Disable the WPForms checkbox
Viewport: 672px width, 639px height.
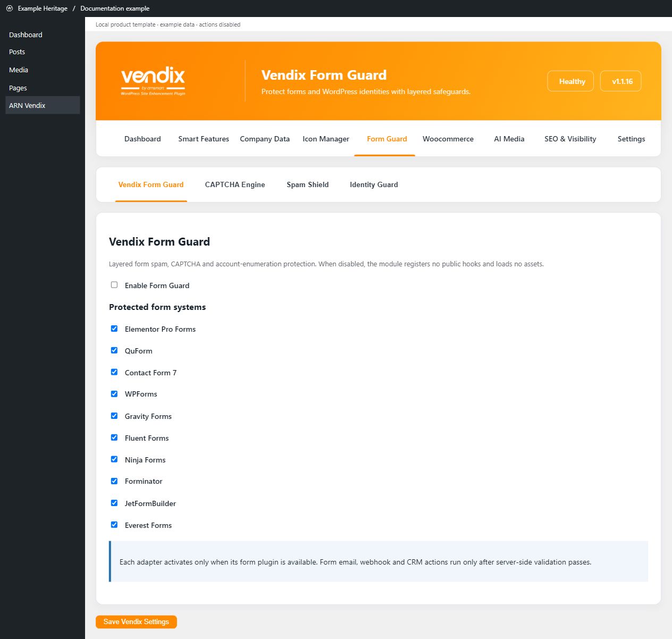[114, 394]
